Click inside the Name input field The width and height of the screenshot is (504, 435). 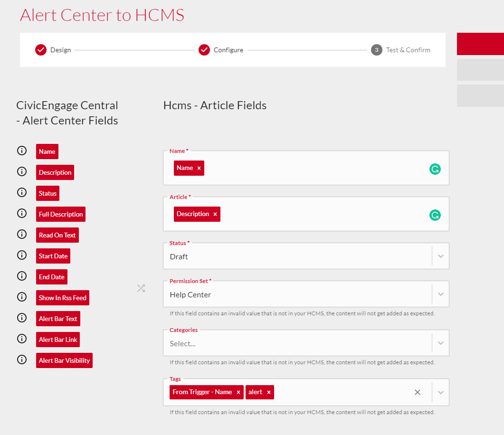click(306, 168)
